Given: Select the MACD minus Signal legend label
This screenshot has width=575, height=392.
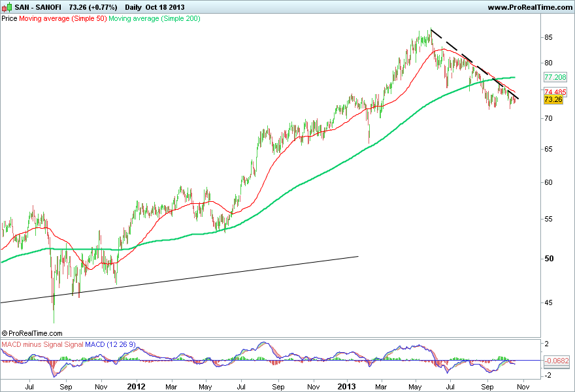Looking at the screenshot, I should tap(32, 344).
